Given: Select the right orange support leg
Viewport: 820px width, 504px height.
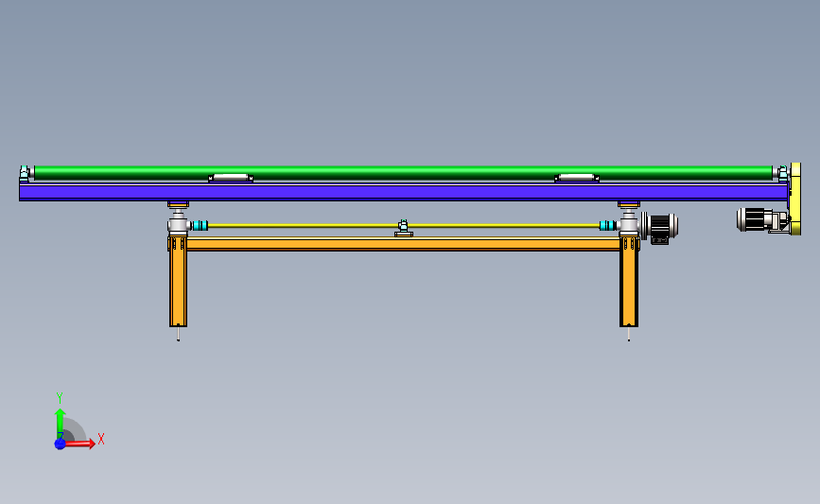Looking at the screenshot, I should point(629,281).
